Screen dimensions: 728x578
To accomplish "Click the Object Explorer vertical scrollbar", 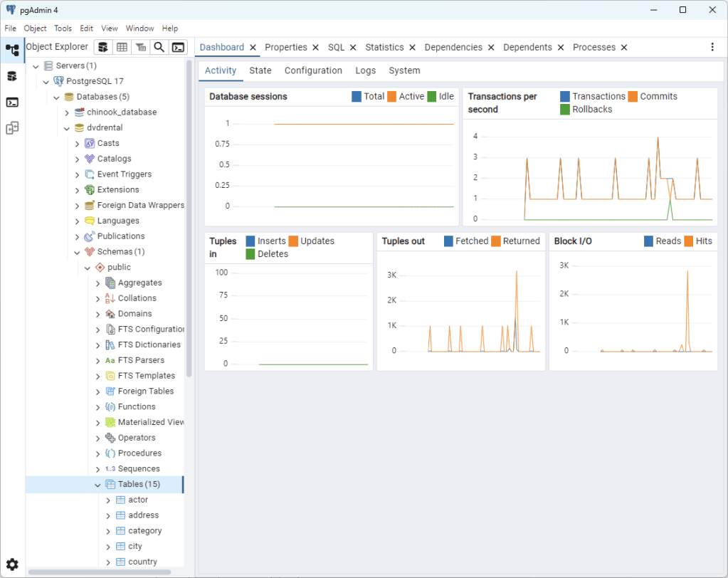I will (189, 214).
